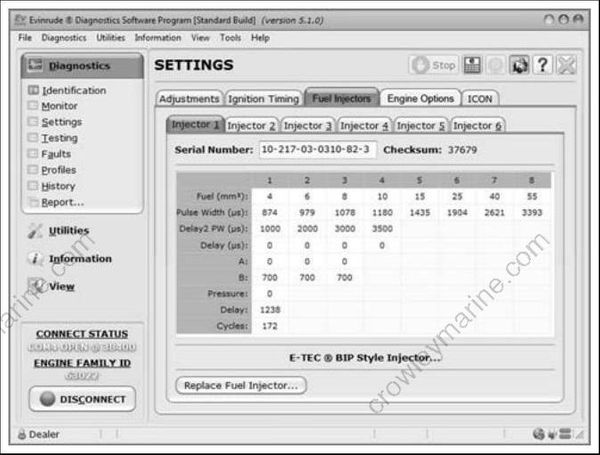This screenshot has width=600, height=455.
Task: Click the Report... sidebar item
Action: 63,202
